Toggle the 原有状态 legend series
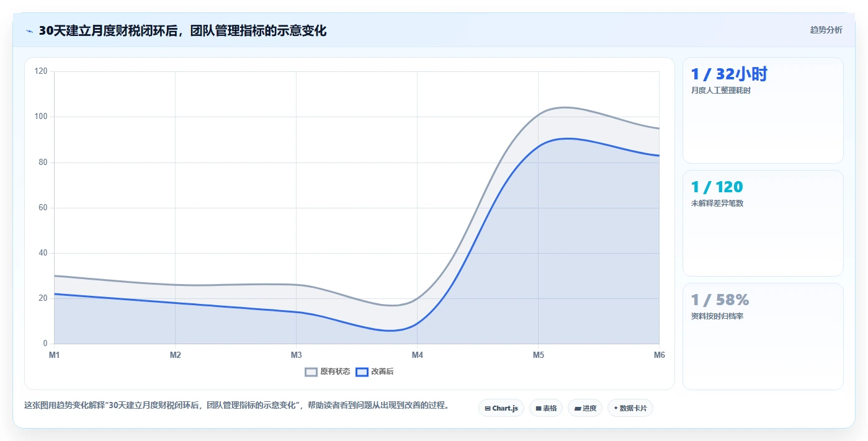The width and height of the screenshot is (868, 441). tap(328, 372)
